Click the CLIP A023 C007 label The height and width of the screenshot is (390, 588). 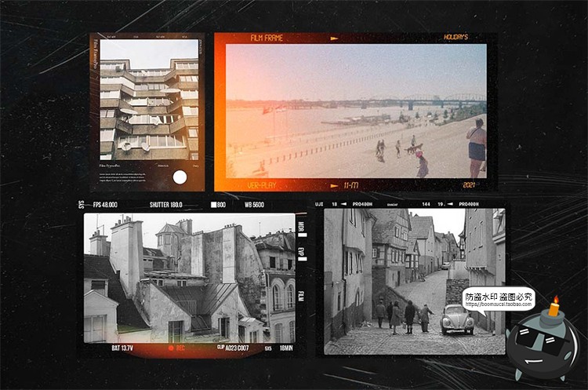(x=232, y=346)
